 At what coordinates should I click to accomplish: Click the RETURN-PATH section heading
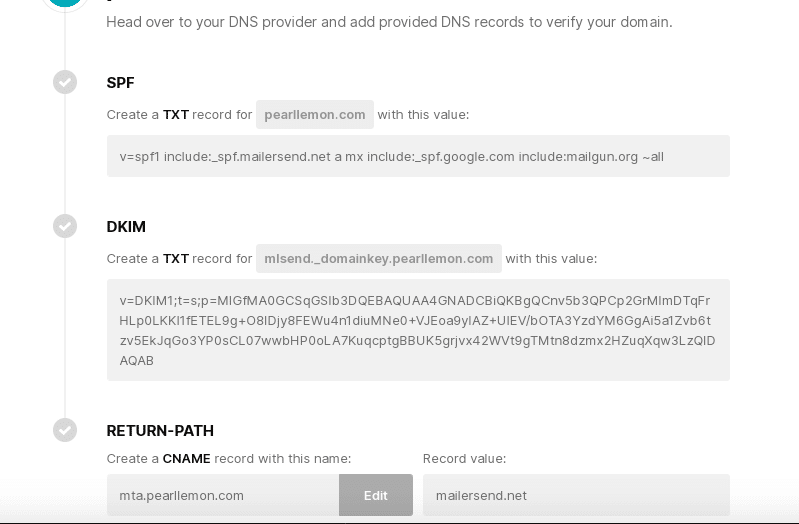pos(160,431)
